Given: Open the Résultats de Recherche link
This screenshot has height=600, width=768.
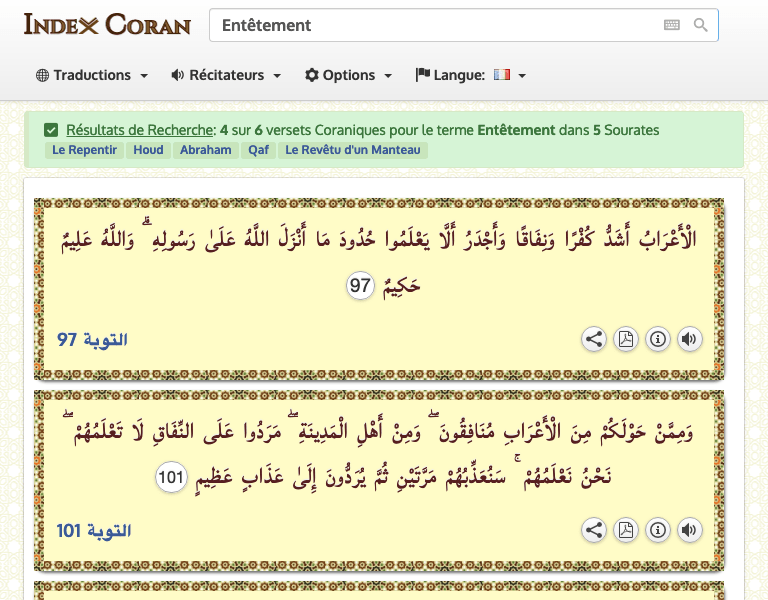Looking at the screenshot, I should (140, 130).
